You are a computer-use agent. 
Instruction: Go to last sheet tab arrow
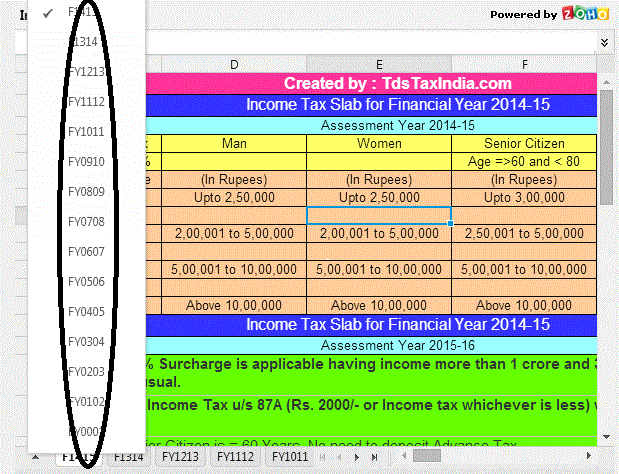pos(374,457)
